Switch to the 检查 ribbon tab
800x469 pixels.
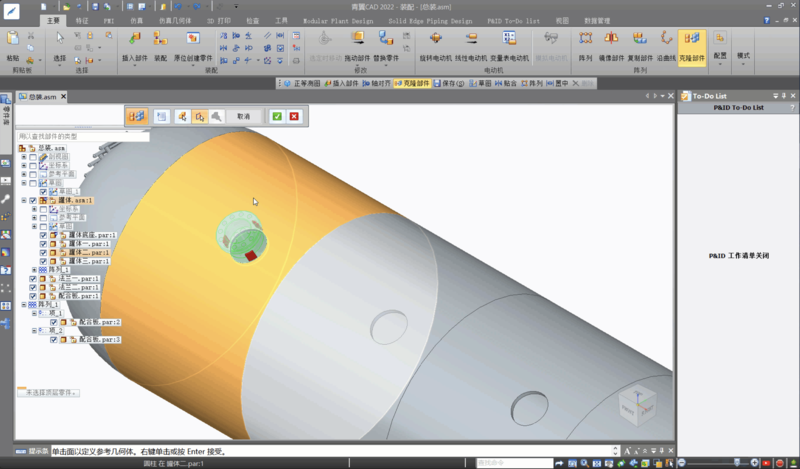tap(251, 19)
